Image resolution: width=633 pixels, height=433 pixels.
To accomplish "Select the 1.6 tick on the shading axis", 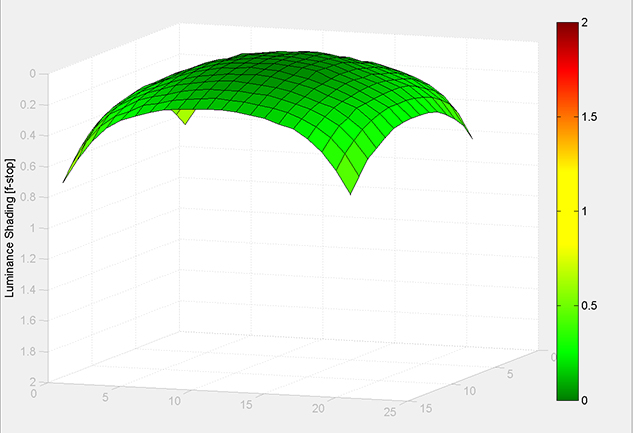I will click(x=28, y=320).
